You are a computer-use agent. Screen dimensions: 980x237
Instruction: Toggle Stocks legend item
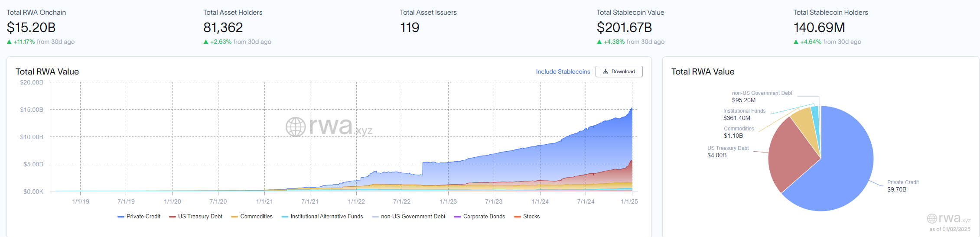(x=527, y=217)
